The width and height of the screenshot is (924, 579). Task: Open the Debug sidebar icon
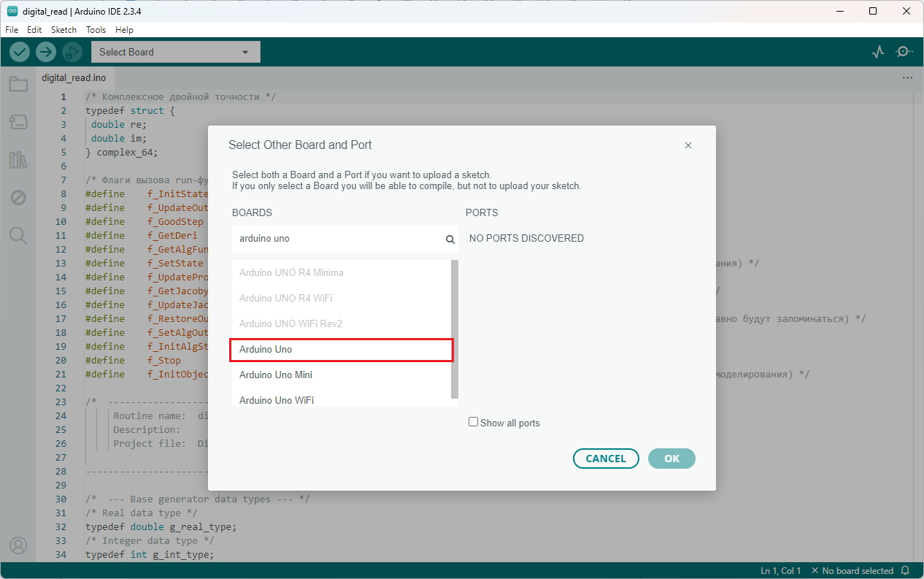point(18,198)
